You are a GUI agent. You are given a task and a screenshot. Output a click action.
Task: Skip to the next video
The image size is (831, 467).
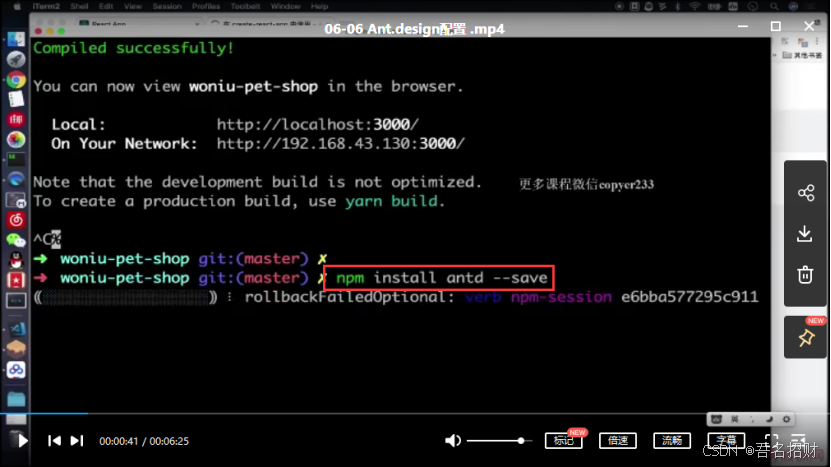click(x=77, y=440)
